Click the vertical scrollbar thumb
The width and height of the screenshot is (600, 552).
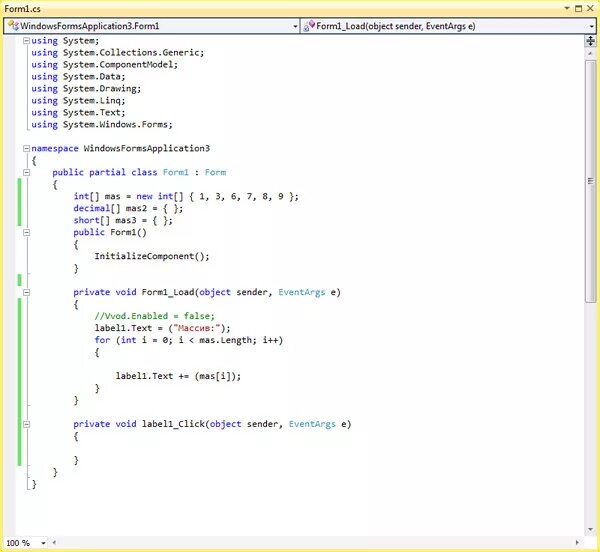click(x=590, y=181)
